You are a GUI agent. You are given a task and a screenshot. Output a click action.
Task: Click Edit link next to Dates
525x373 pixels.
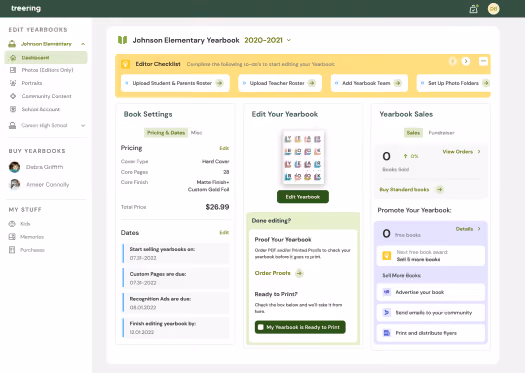pos(224,232)
